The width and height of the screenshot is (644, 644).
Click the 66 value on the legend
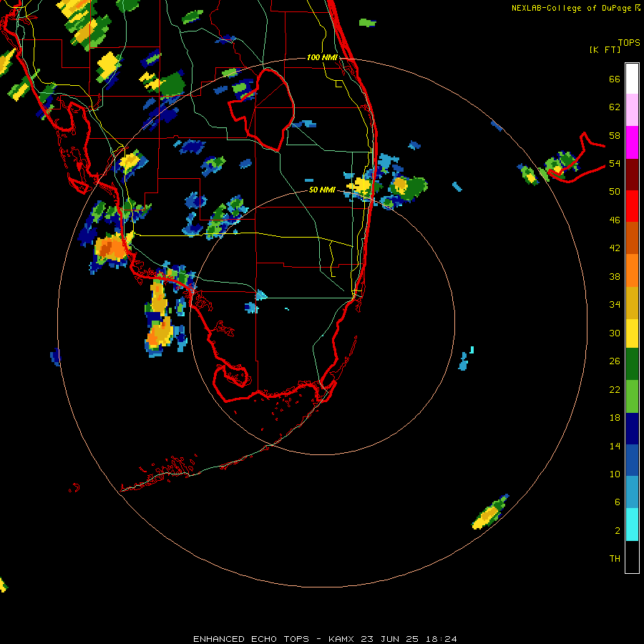(x=615, y=79)
